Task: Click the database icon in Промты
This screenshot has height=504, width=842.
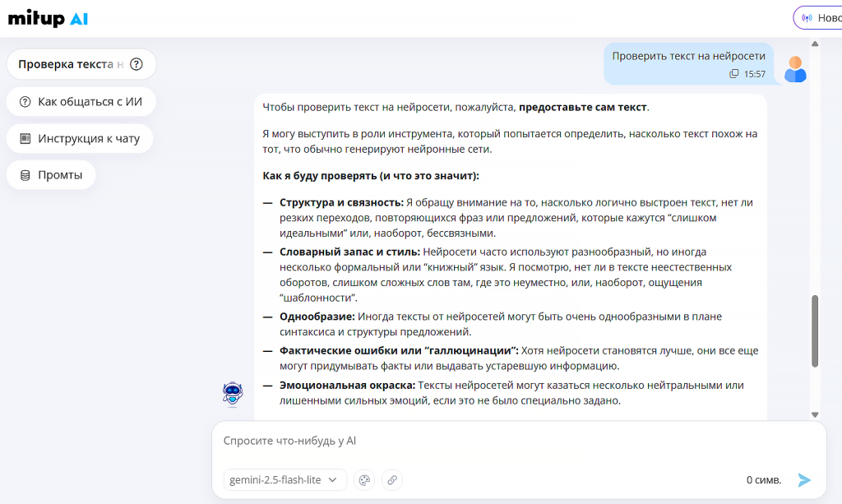Action: click(x=25, y=175)
